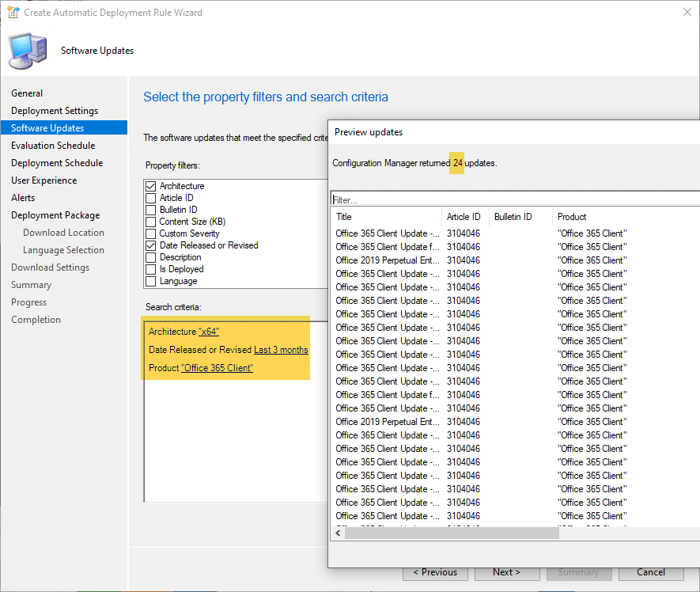This screenshot has width=700, height=592.
Task: Click the Next button
Action: point(506,572)
